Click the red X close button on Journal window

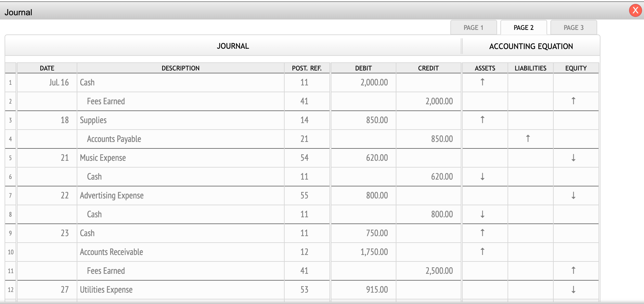pyautogui.click(x=635, y=10)
